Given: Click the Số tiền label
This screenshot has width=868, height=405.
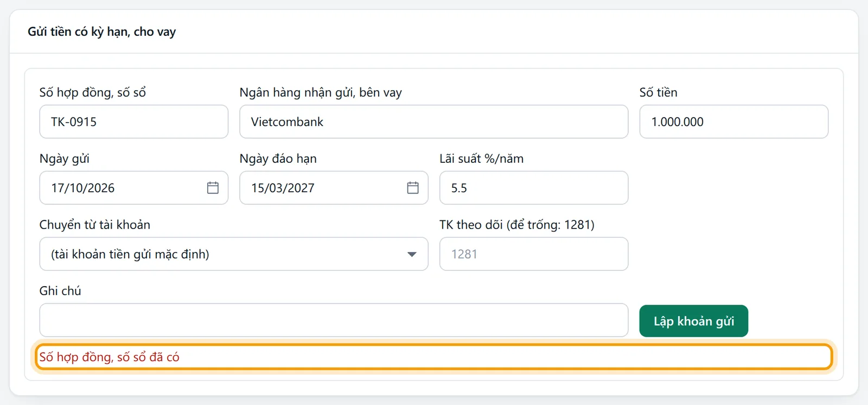Looking at the screenshot, I should (658, 92).
